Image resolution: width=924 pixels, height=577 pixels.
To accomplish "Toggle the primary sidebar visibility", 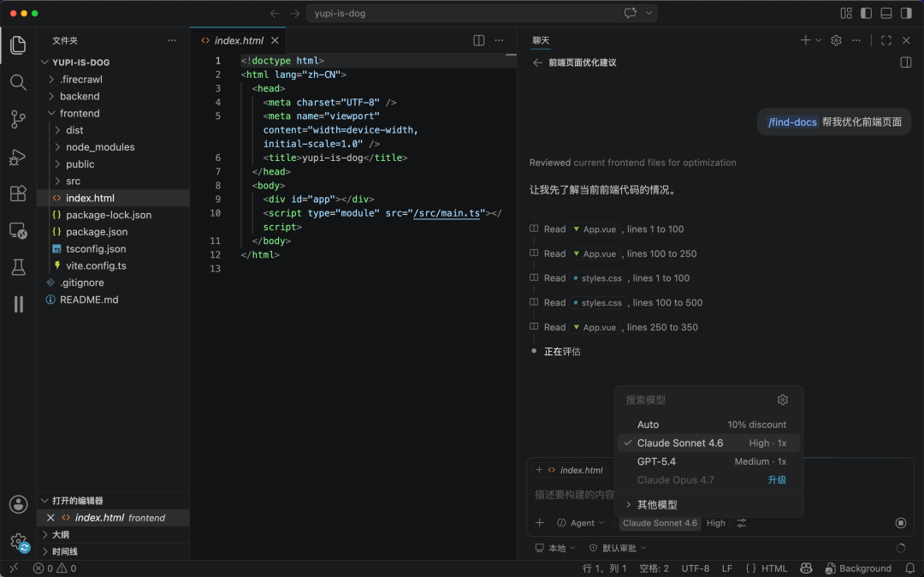I will [x=866, y=13].
